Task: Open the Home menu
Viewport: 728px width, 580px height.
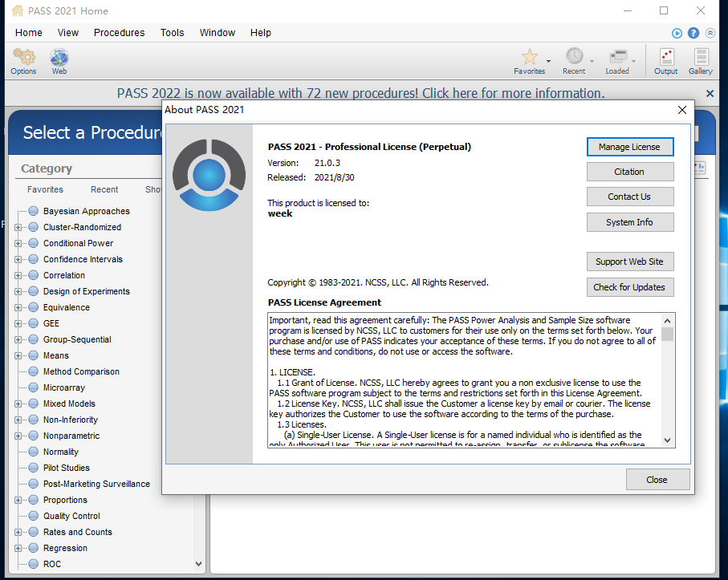Action: (x=29, y=32)
